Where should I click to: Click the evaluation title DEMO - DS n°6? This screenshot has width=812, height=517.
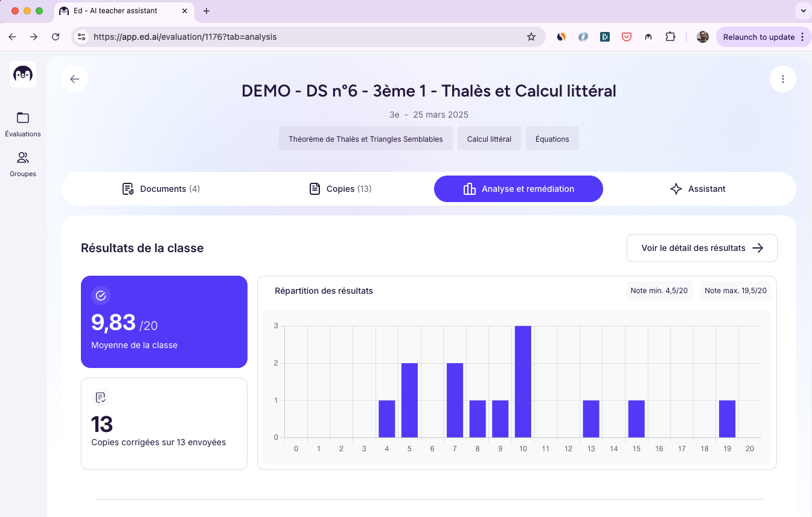429,91
